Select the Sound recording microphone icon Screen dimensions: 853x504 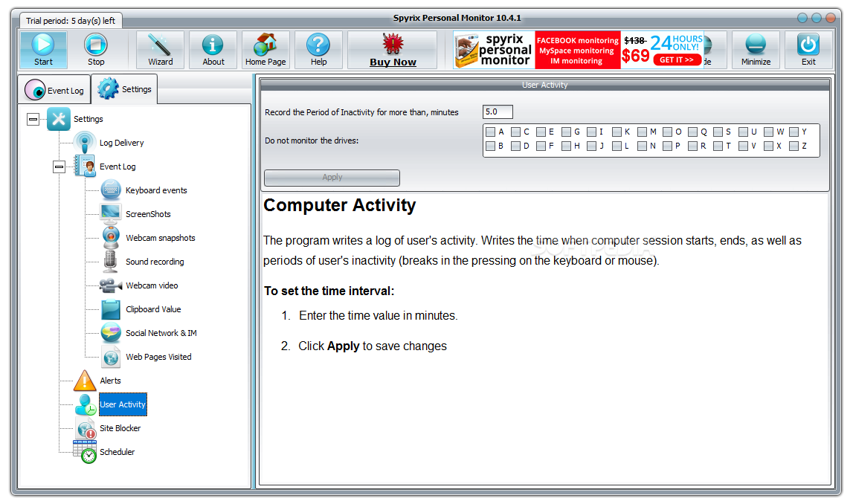(110, 262)
